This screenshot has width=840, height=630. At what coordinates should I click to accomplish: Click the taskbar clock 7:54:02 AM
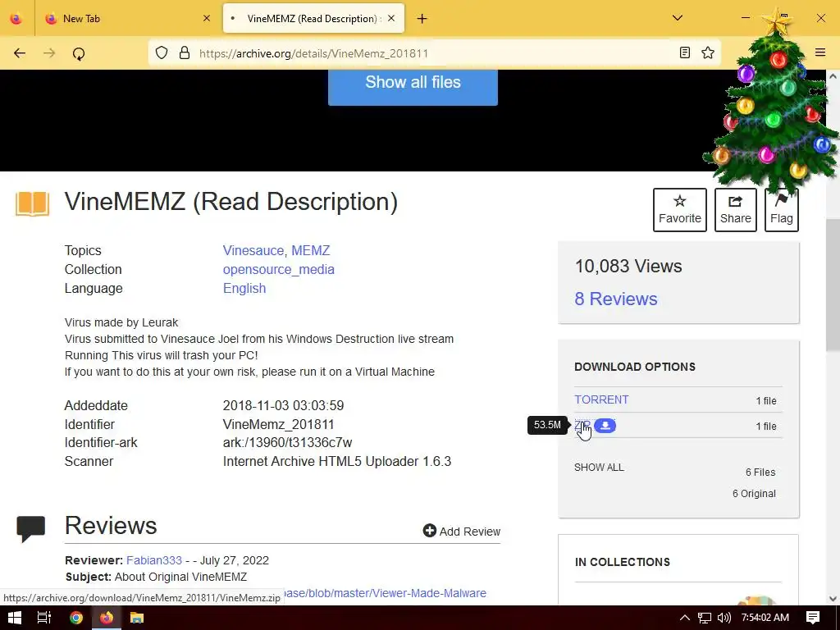(x=765, y=618)
